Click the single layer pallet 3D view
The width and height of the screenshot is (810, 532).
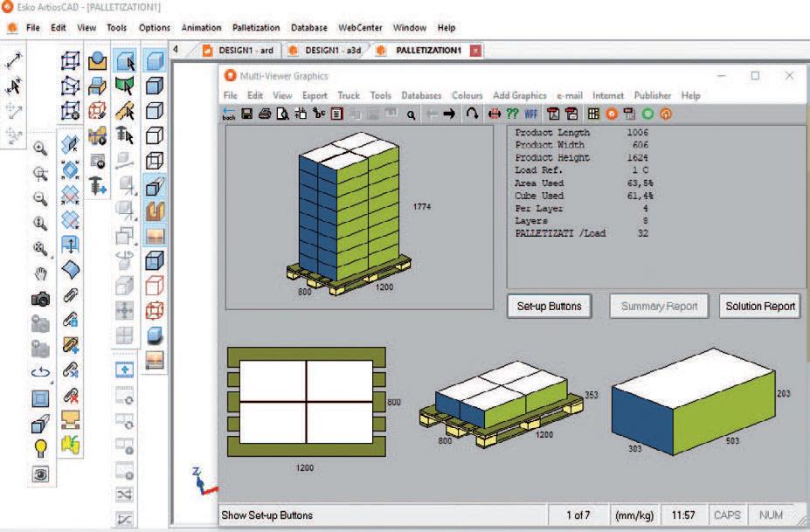tap(502, 403)
